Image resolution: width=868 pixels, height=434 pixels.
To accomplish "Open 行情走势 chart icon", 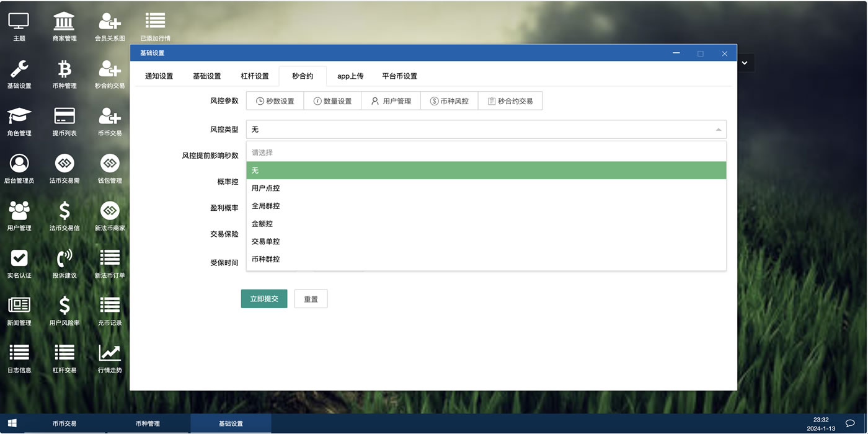I will 110,359.
